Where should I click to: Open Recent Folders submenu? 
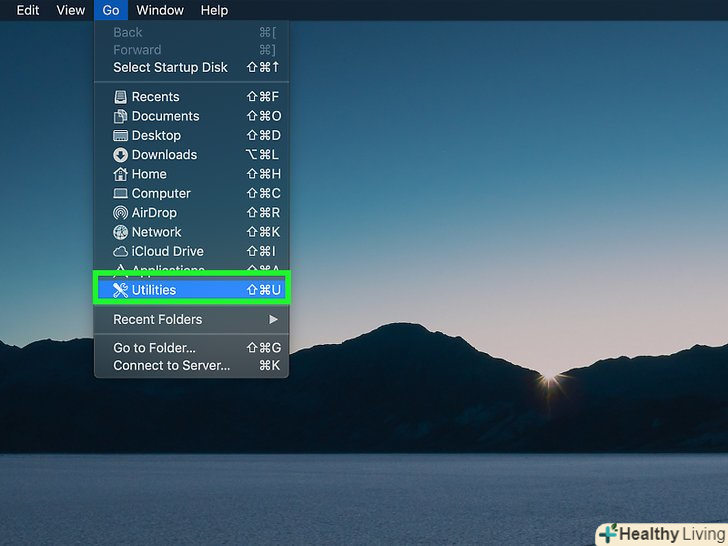click(x=191, y=319)
